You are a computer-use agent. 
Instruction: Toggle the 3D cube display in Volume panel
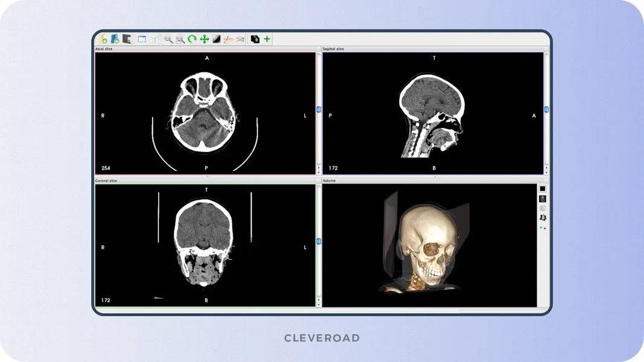click(x=542, y=208)
